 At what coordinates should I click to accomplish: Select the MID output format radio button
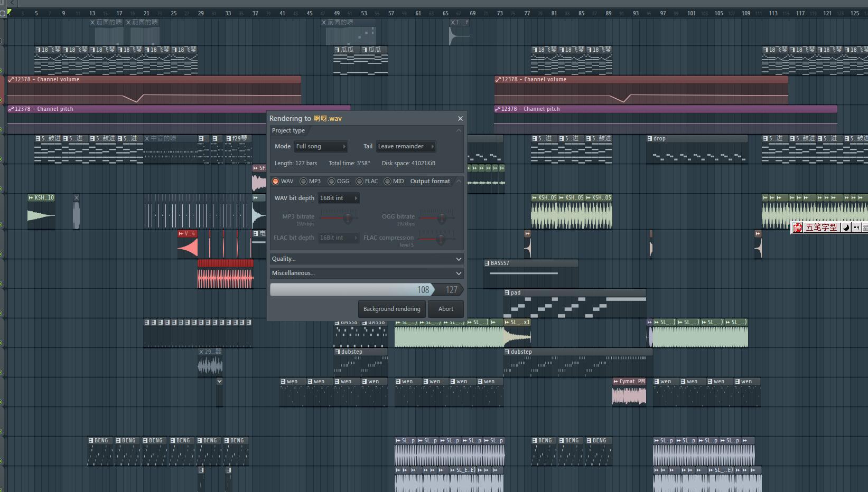coord(387,181)
